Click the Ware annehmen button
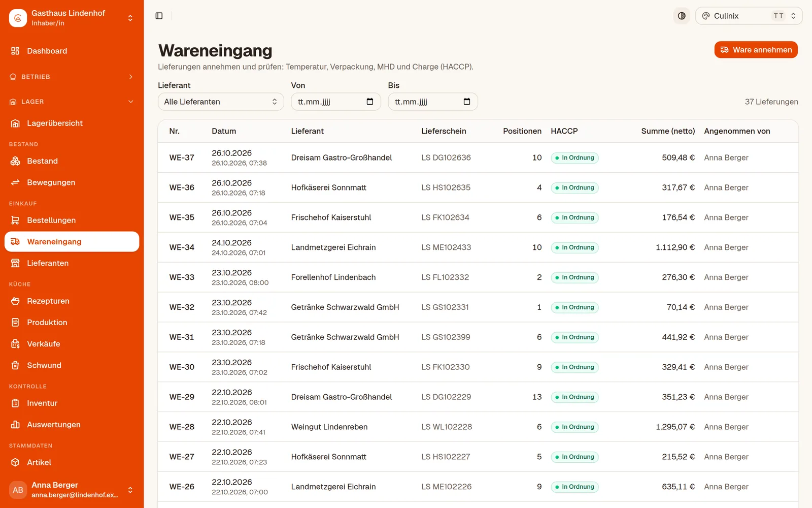 756,50
